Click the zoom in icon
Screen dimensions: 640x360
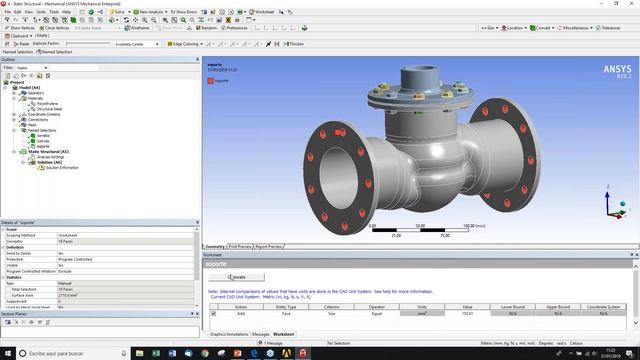[x=144, y=20]
